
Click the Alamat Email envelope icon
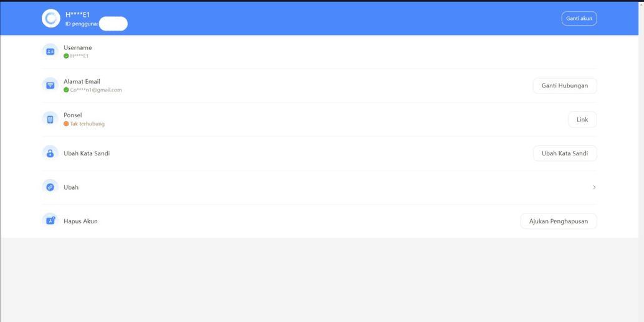click(50, 85)
